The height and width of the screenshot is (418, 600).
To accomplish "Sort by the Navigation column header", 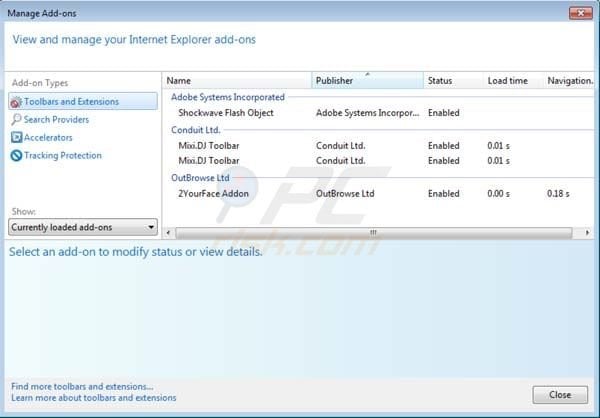I will coord(569,81).
